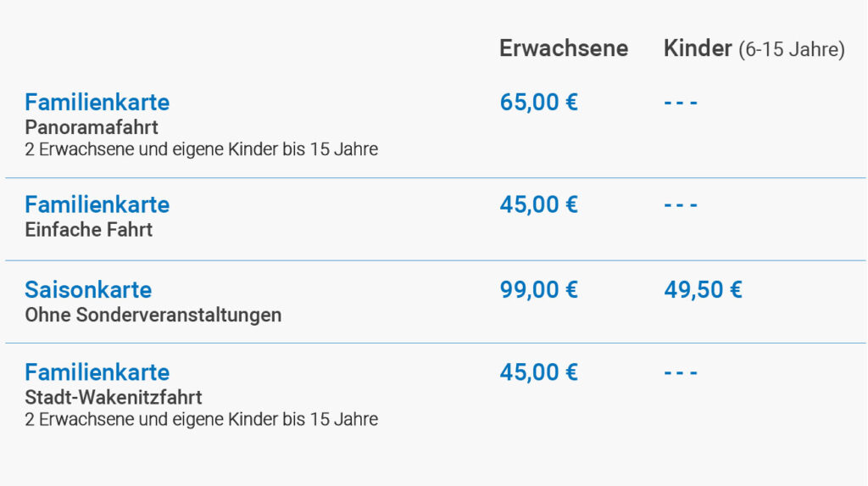Image resolution: width=868 pixels, height=486 pixels.
Task: Click the 49,50 € children season price
Action: click(703, 290)
